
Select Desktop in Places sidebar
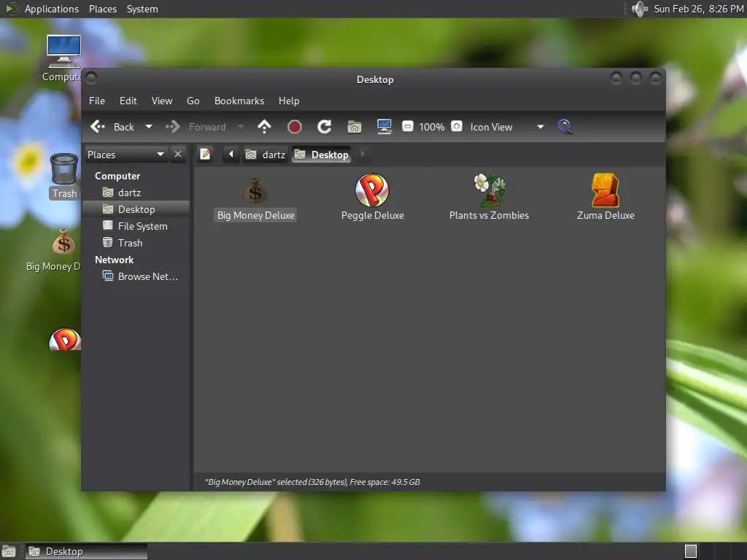coord(136,209)
